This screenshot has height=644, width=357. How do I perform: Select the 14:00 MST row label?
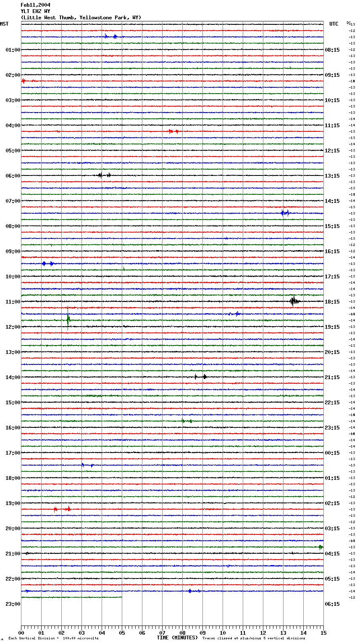(x=13, y=377)
